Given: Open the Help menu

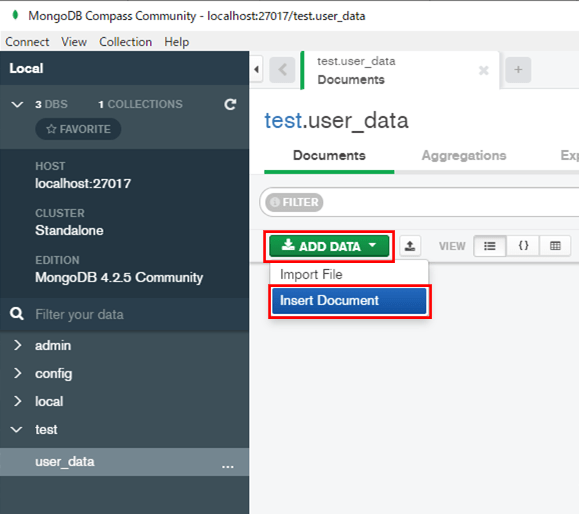Looking at the screenshot, I should click(x=177, y=42).
